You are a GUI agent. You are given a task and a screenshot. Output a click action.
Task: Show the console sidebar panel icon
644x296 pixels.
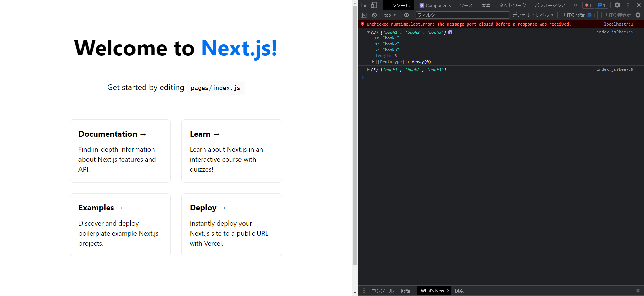(364, 15)
